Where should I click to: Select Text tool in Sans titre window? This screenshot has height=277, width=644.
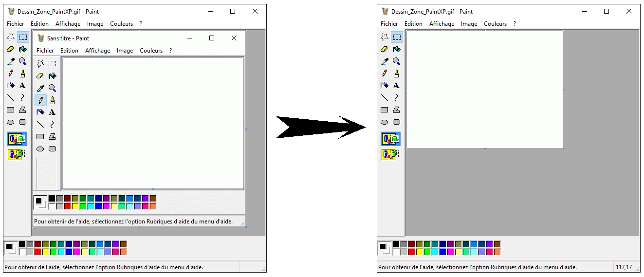(x=52, y=112)
